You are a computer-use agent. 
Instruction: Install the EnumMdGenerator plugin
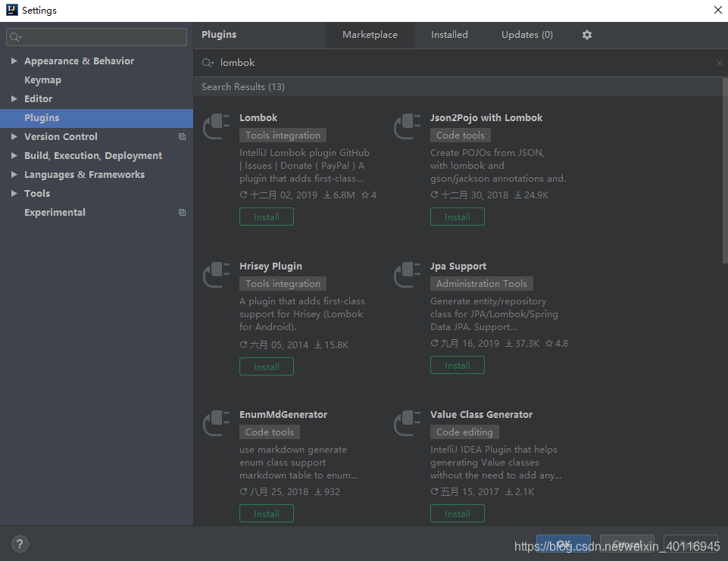[267, 513]
